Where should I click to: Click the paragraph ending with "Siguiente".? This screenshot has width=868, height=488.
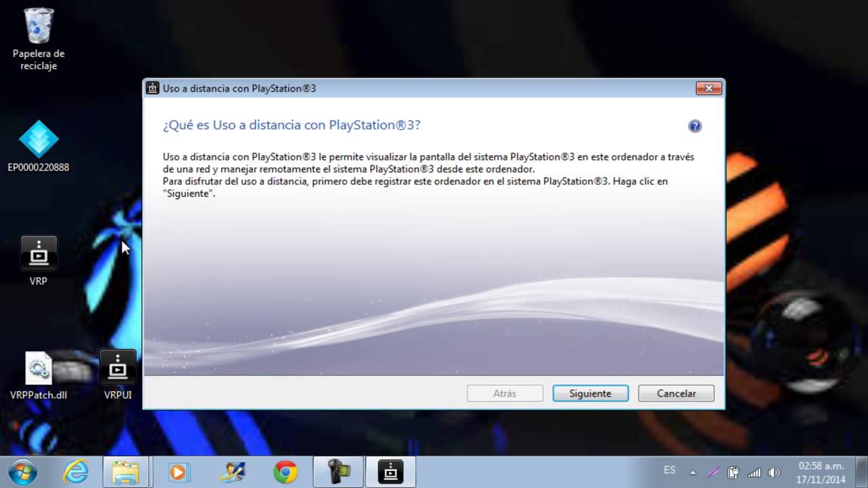click(x=429, y=175)
